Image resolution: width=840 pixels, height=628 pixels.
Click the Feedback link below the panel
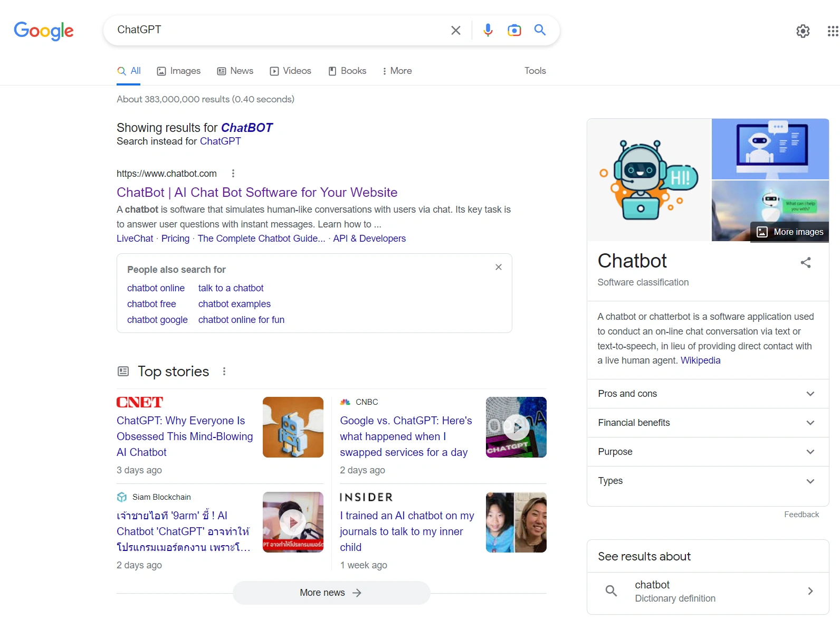(x=801, y=515)
